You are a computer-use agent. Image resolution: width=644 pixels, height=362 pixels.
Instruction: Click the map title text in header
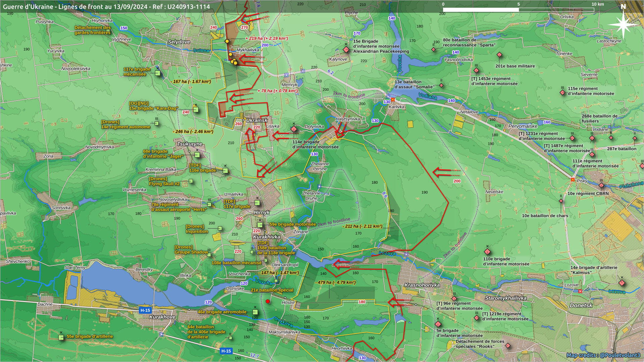[106, 6]
